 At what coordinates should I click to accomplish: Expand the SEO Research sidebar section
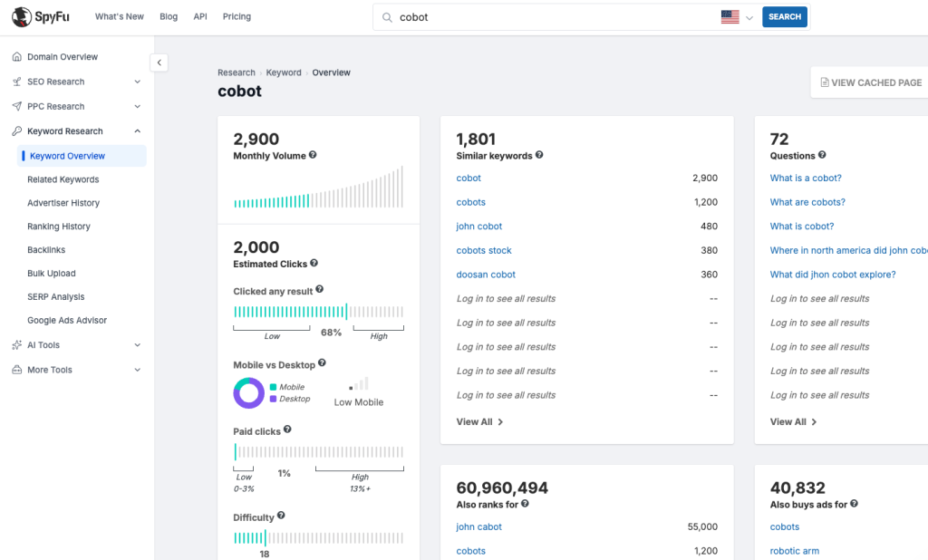pyautogui.click(x=137, y=82)
